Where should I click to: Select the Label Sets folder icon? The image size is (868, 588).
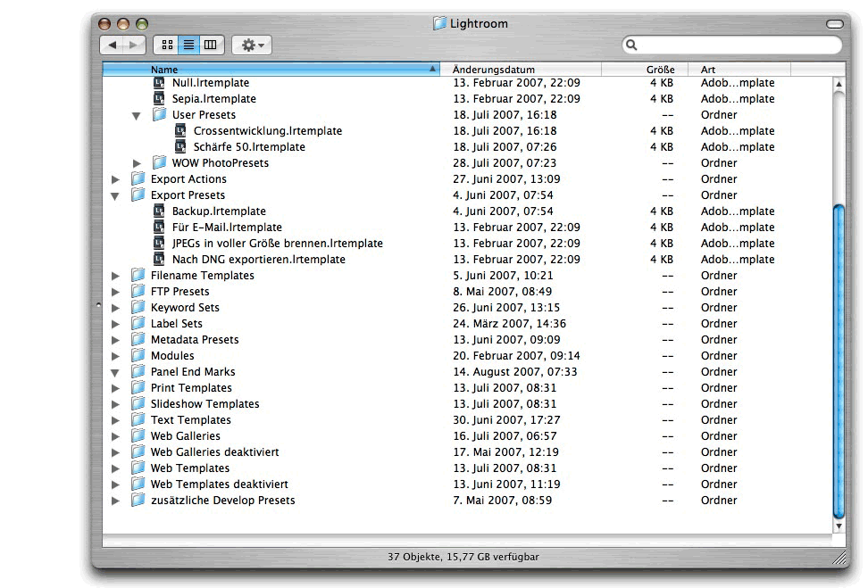click(x=138, y=323)
